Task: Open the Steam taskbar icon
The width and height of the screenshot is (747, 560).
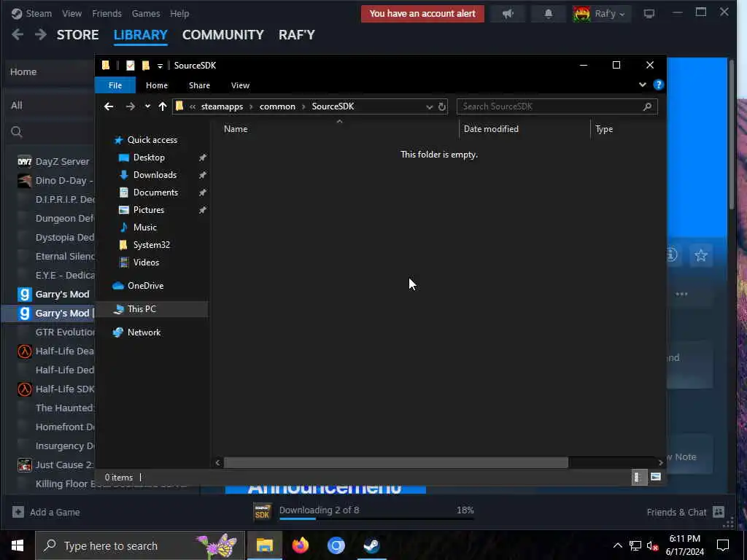Action: click(371, 545)
